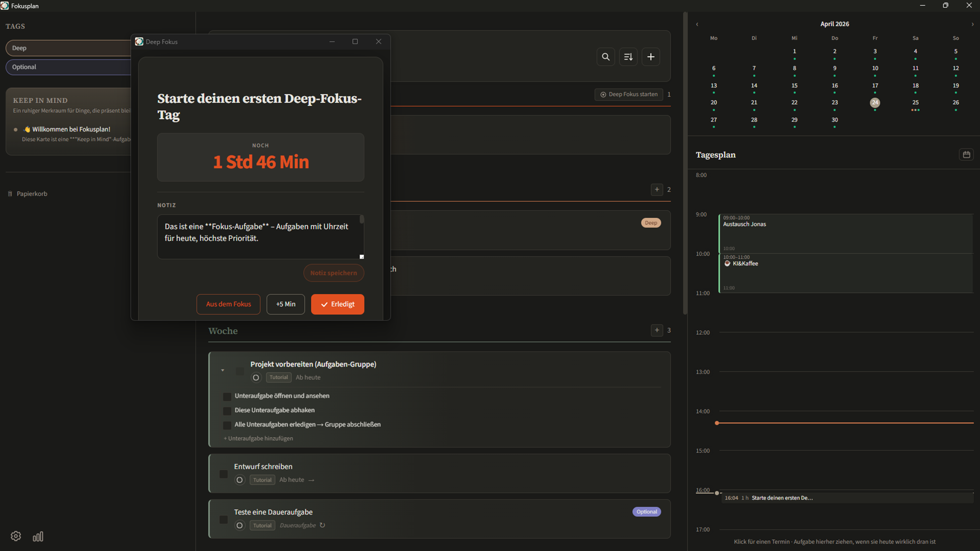The height and width of the screenshot is (551, 980).
Task: Click the remaining time 1 Std 46 Min
Action: click(261, 162)
